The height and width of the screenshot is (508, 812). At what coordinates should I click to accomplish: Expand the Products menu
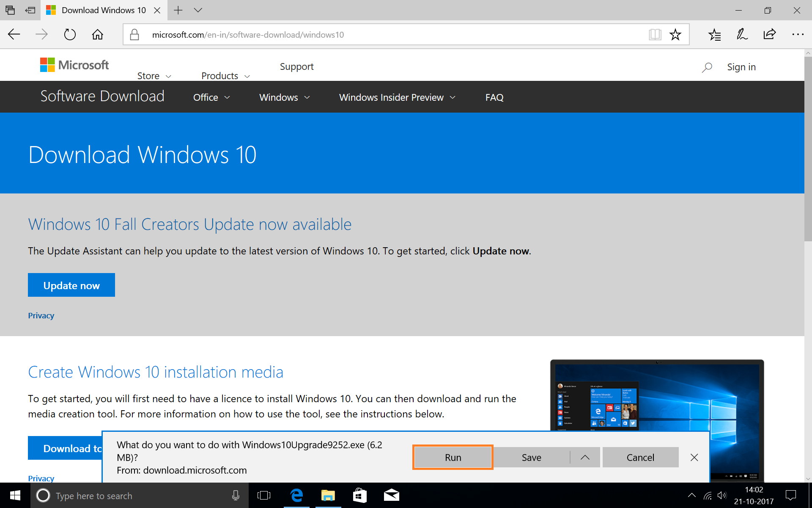(x=225, y=76)
